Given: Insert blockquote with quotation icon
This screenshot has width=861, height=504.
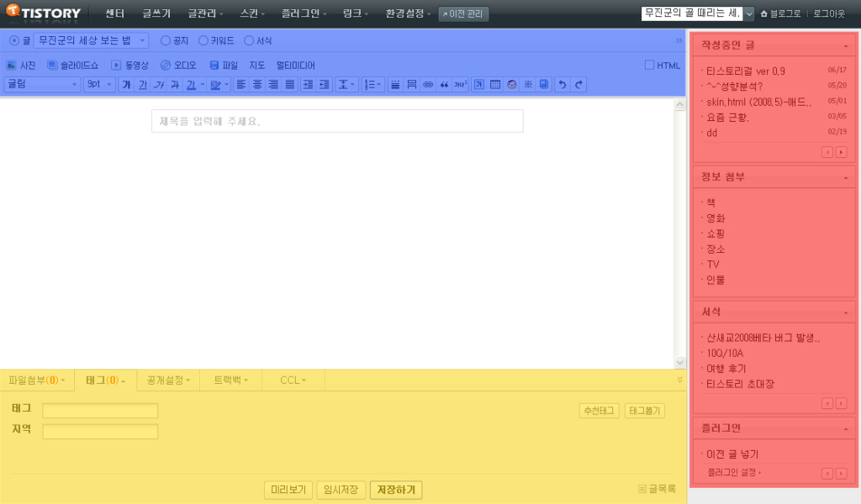Looking at the screenshot, I should pos(444,85).
